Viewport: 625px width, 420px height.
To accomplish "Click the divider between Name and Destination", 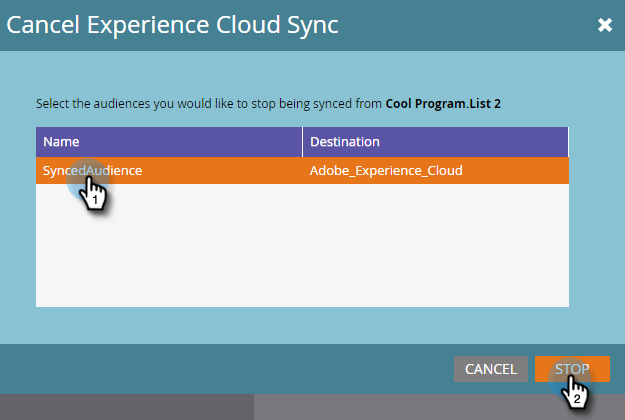I will click(302, 142).
